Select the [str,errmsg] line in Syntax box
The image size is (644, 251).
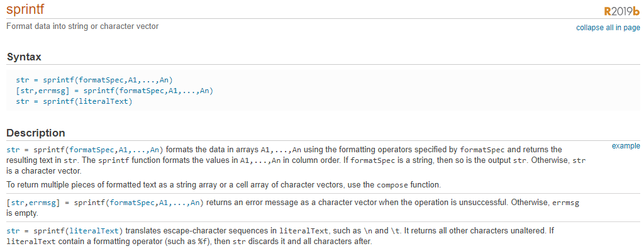(x=114, y=91)
